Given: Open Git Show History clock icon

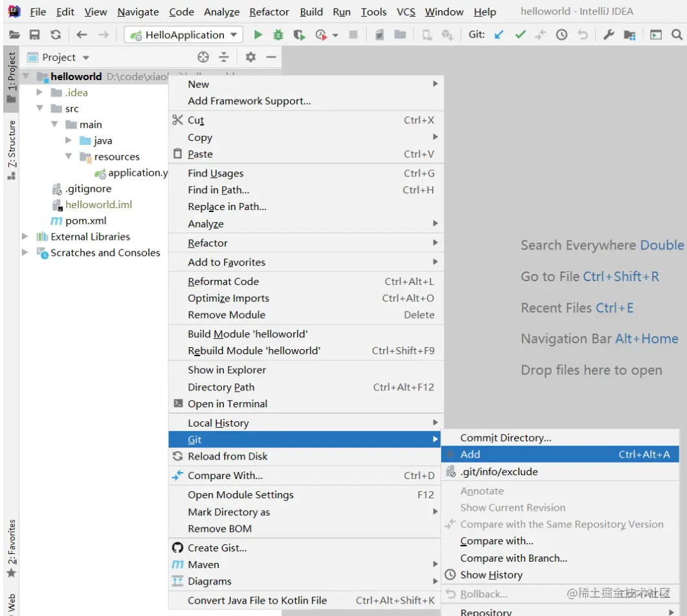Looking at the screenshot, I should click(x=562, y=35).
